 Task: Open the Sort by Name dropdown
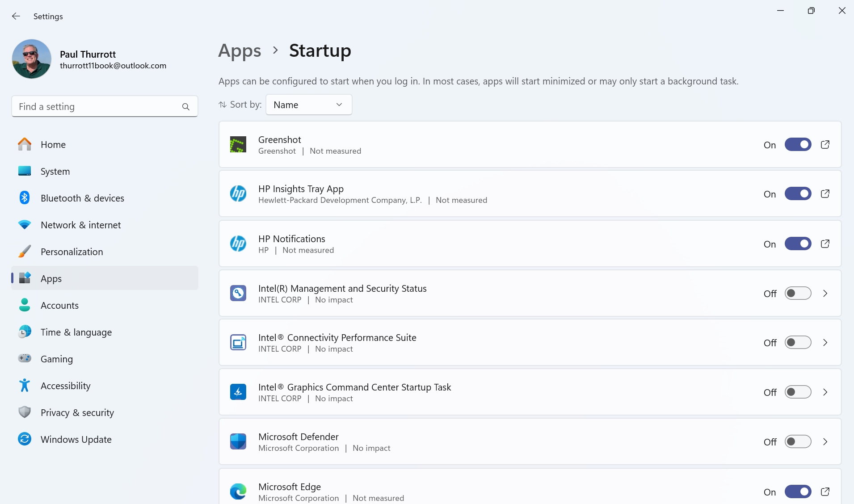click(x=308, y=105)
